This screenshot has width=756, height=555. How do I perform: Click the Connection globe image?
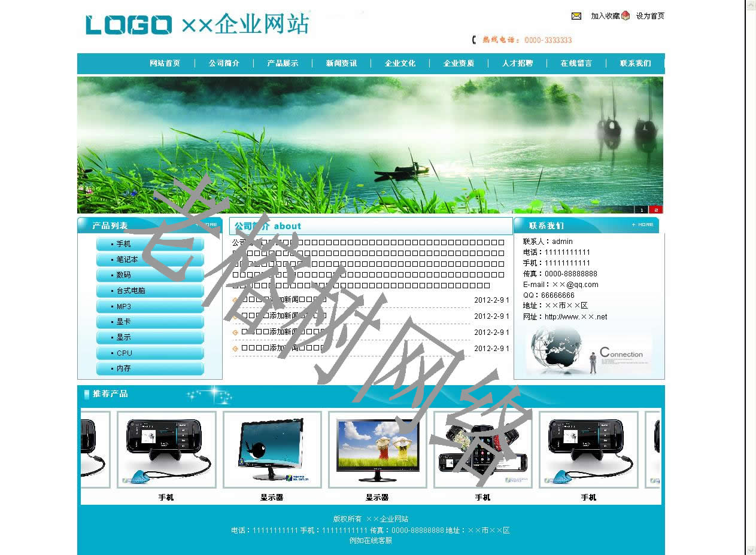[589, 350]
